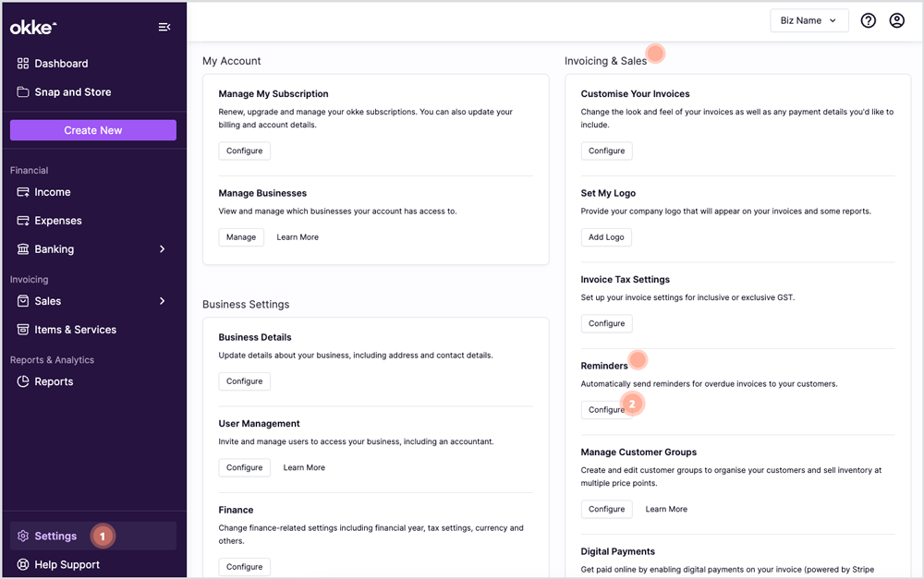This screenshot has width=924, height=579.
Task: Open the Biz Name dropdown
Action: click(809, 20)
